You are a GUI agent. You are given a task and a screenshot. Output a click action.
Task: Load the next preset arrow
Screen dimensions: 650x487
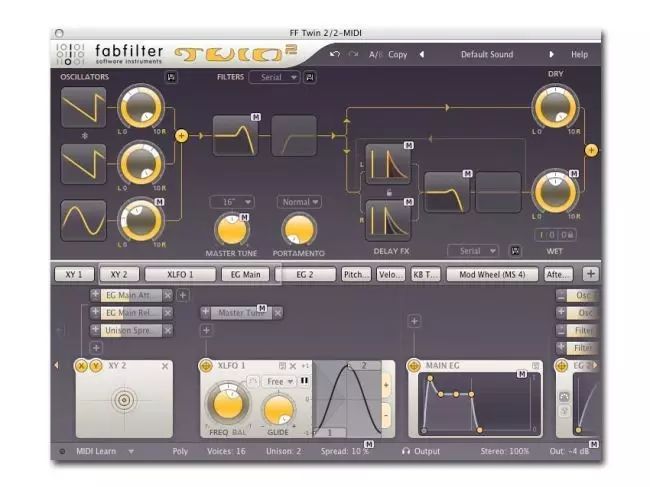[x=551, y=54]
